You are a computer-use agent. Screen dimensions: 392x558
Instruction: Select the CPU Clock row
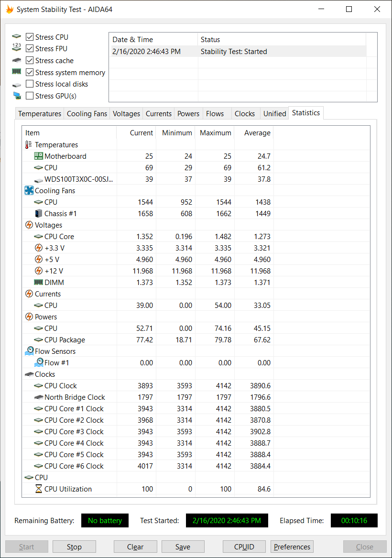(x=148, y=386)
